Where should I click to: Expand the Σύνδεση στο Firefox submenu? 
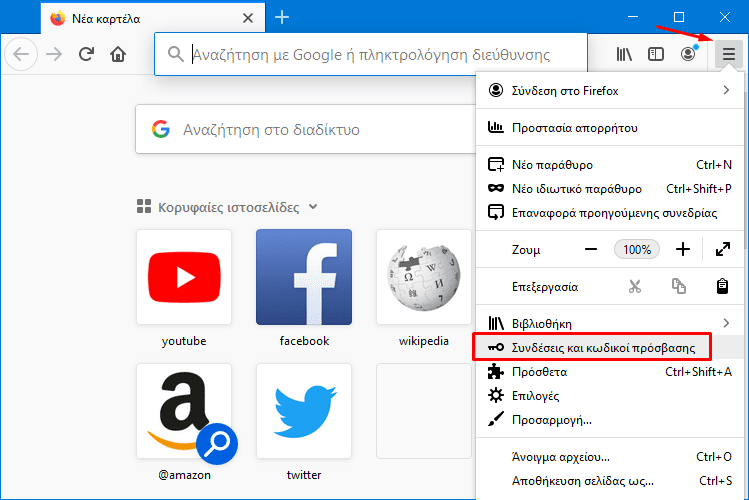612,91
